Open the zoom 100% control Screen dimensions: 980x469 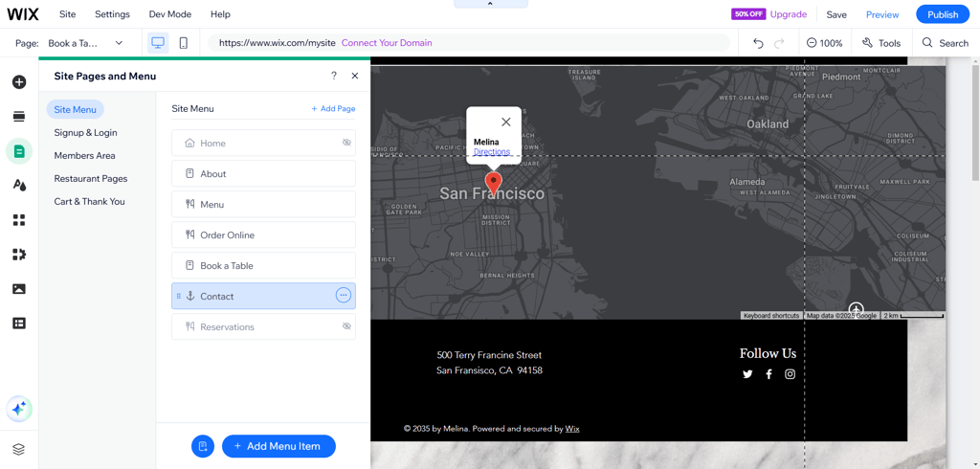pyautogui.click(x=824, y=43)
